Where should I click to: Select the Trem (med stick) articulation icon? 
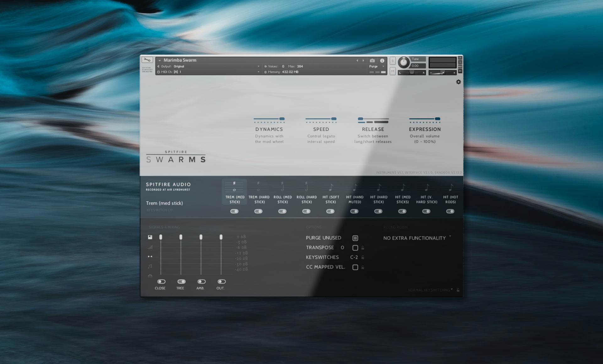click(x=234, y=187)
